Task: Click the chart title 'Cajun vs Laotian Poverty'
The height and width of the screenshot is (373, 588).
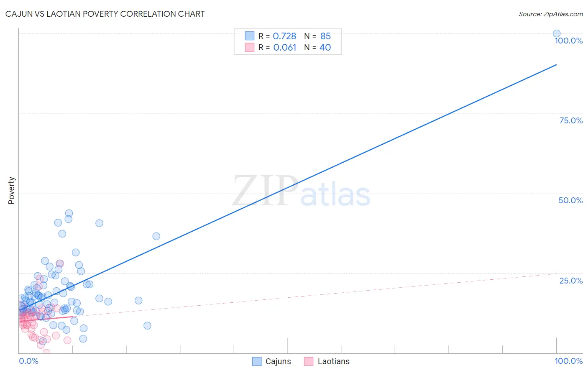Action: point(105,14)
